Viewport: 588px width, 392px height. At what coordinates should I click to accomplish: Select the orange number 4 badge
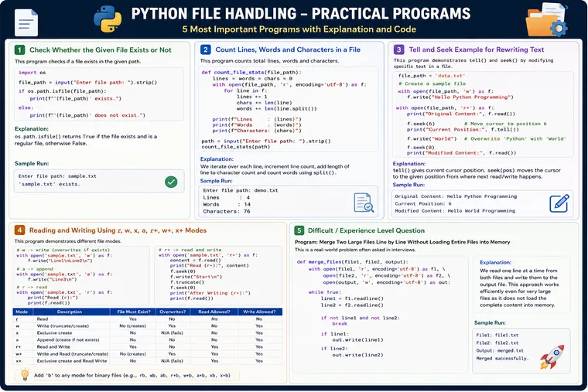pos(19,230)
